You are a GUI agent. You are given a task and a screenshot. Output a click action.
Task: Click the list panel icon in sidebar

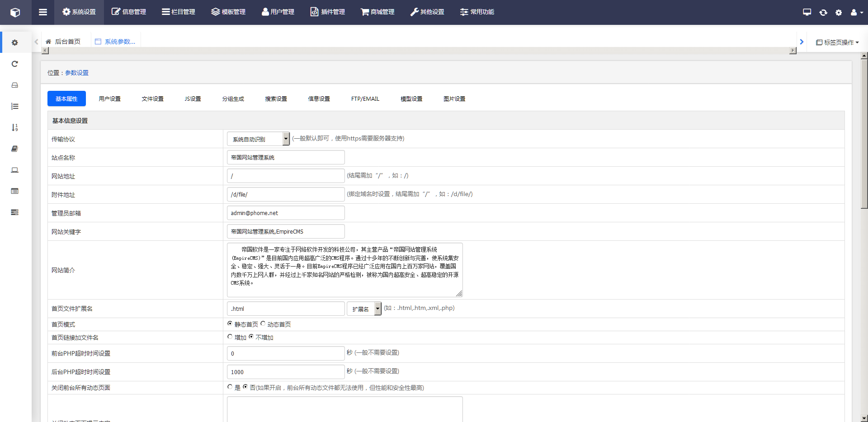click(x=15, y=191)
